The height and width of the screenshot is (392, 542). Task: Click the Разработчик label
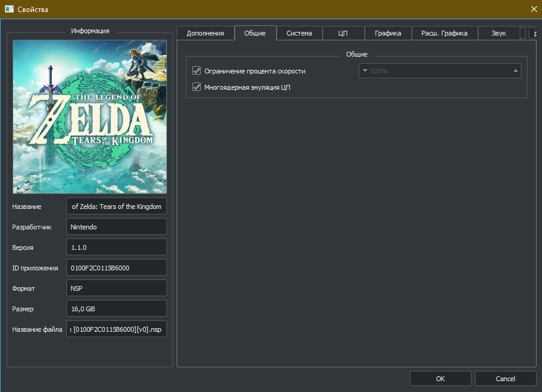[32, 227]
